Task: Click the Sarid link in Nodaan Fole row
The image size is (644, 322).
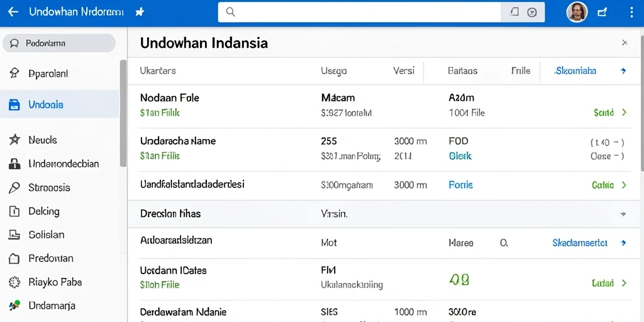Action: [603, 112]
